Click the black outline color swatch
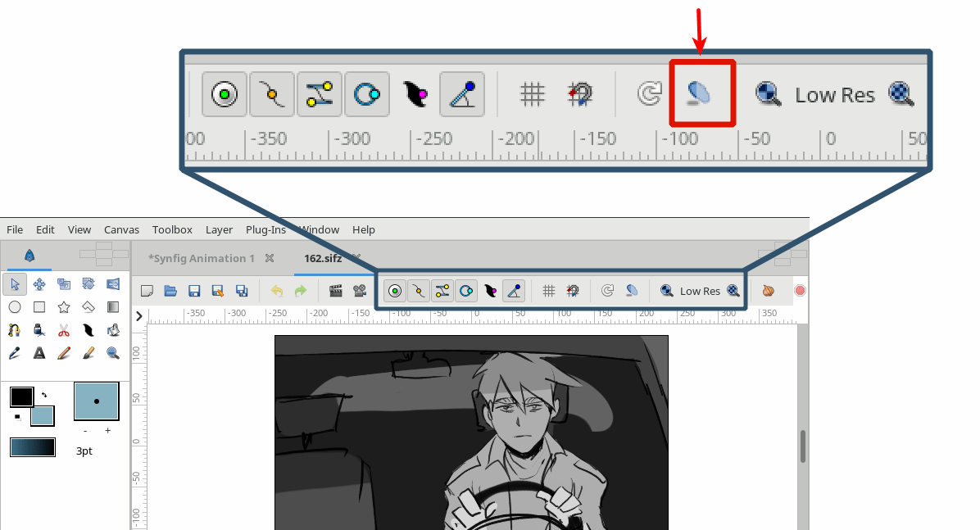This screenshot has width=980, height=530. (x=21, y=396)
